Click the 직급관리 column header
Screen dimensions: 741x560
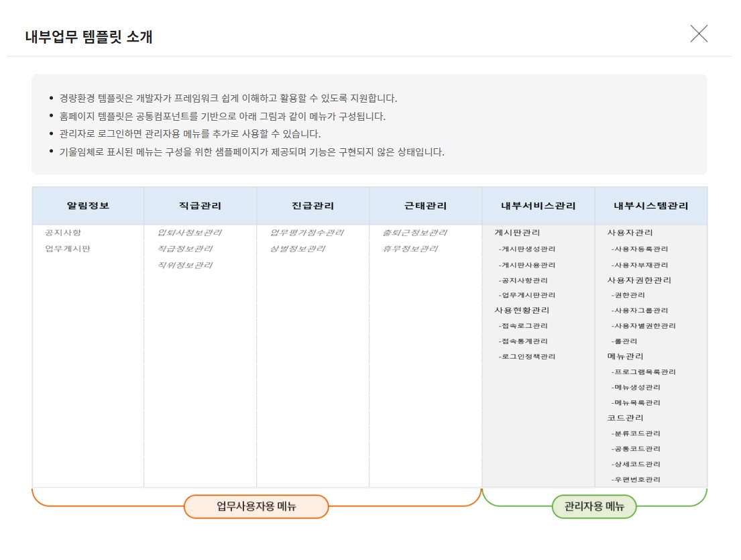pyautogui.click(x=200, y=206)
